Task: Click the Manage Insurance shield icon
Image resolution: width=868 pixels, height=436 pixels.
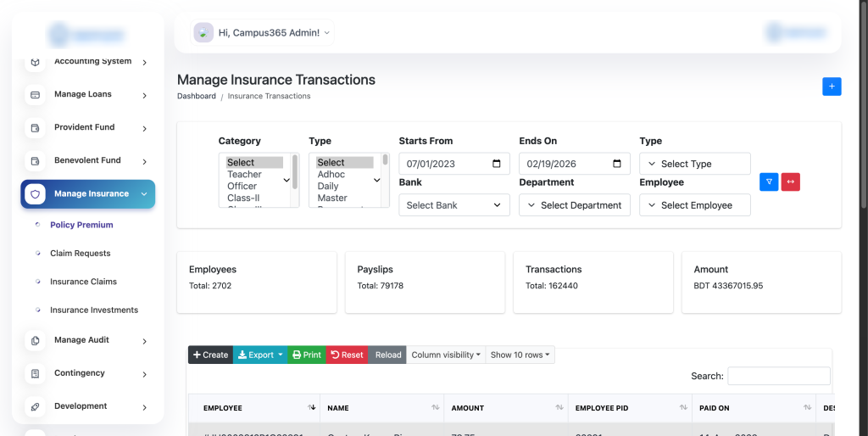Action: (x=35, y=194)
